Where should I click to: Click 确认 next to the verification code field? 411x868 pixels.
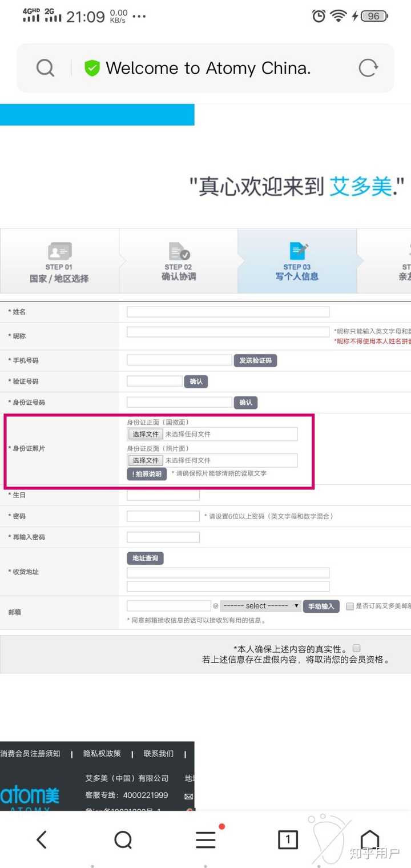[x=196, y=381]
